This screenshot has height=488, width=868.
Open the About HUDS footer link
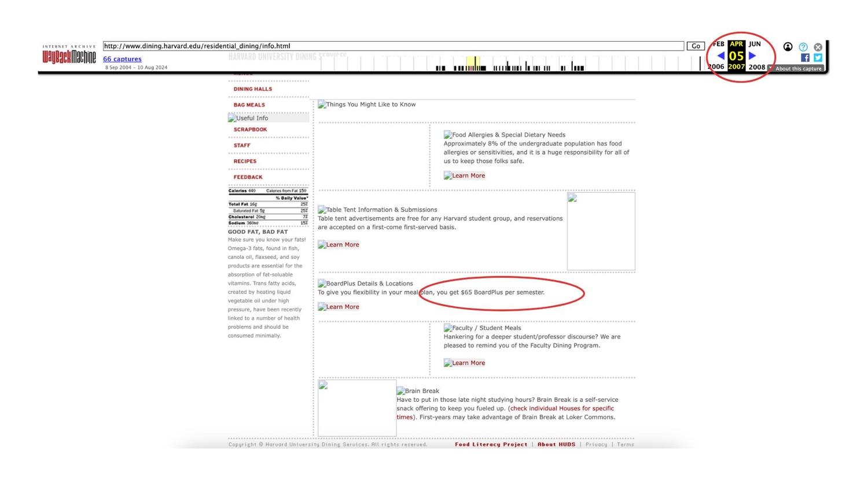tap(556, 445)
